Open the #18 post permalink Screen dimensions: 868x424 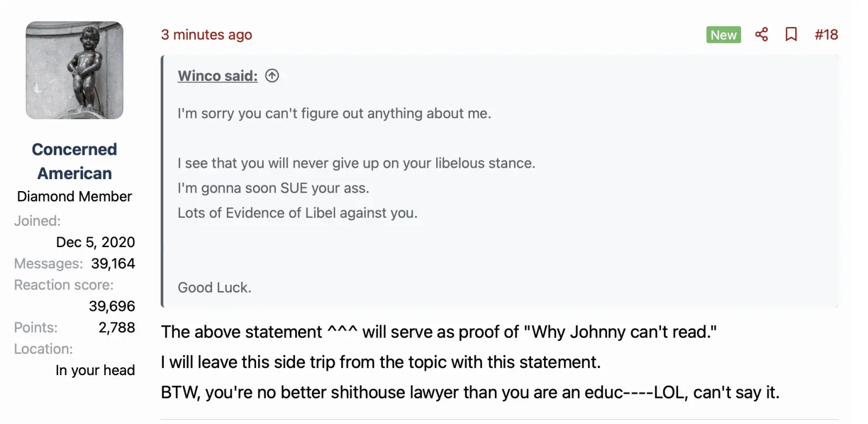coord(826,35)
